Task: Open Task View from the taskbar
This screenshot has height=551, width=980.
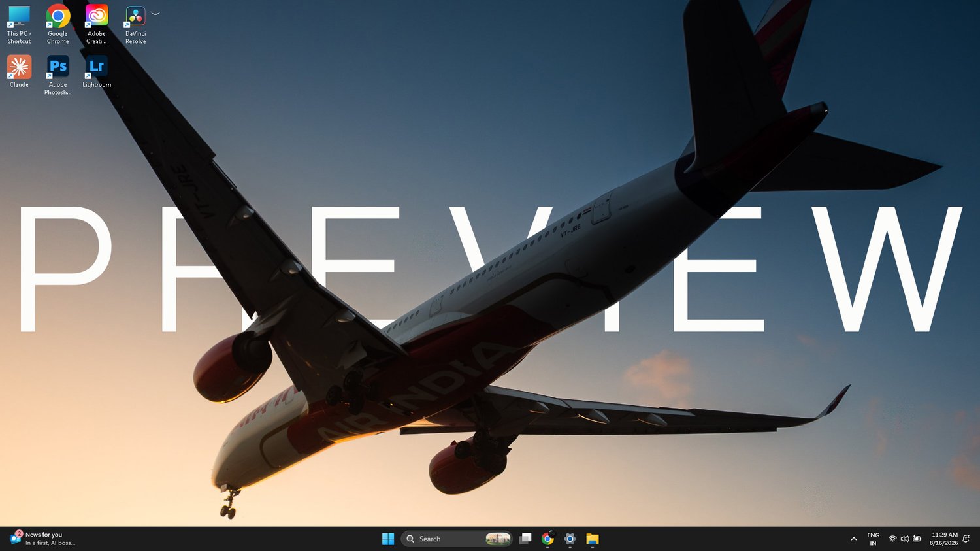Action: [525, 539]
